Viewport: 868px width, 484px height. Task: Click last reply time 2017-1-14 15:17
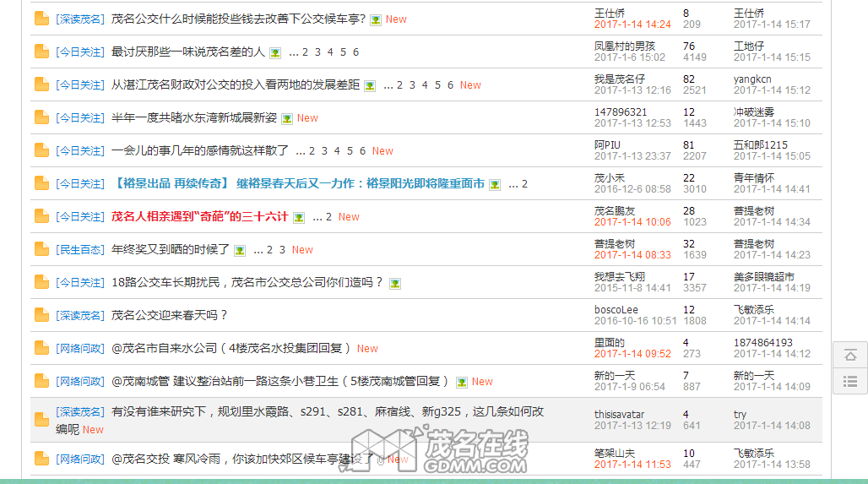[x=772, y=24]
